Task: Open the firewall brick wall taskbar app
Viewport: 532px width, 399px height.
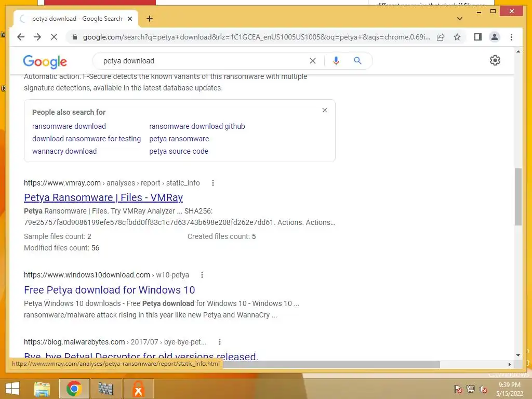Action: [106, 389]
